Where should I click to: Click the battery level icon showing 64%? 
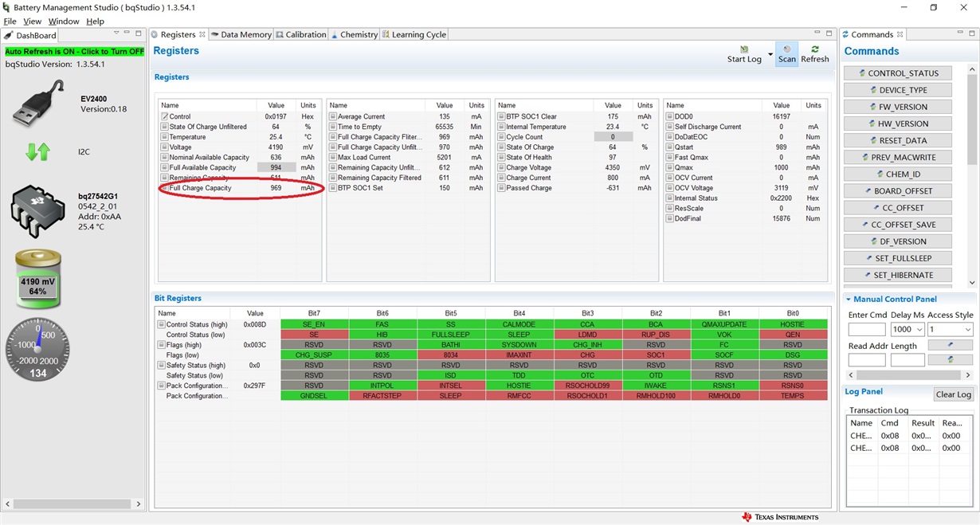click(x=38, y=280)
